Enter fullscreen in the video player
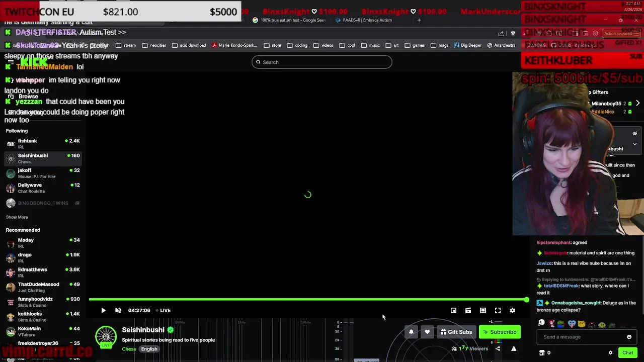The width and height of the screenshot is (644, 362). 498,310
